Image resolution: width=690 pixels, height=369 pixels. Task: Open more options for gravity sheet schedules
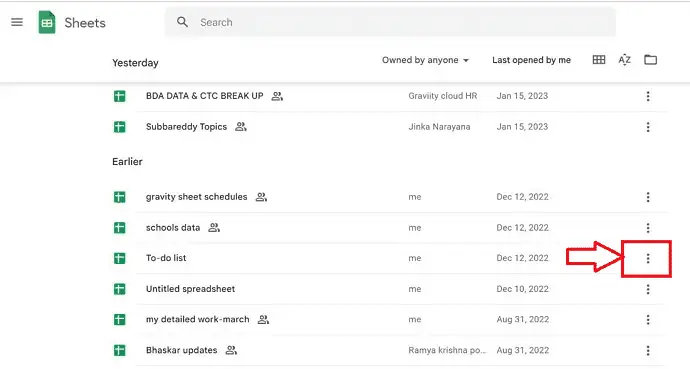pyautogui.click(x=648, y=197)
